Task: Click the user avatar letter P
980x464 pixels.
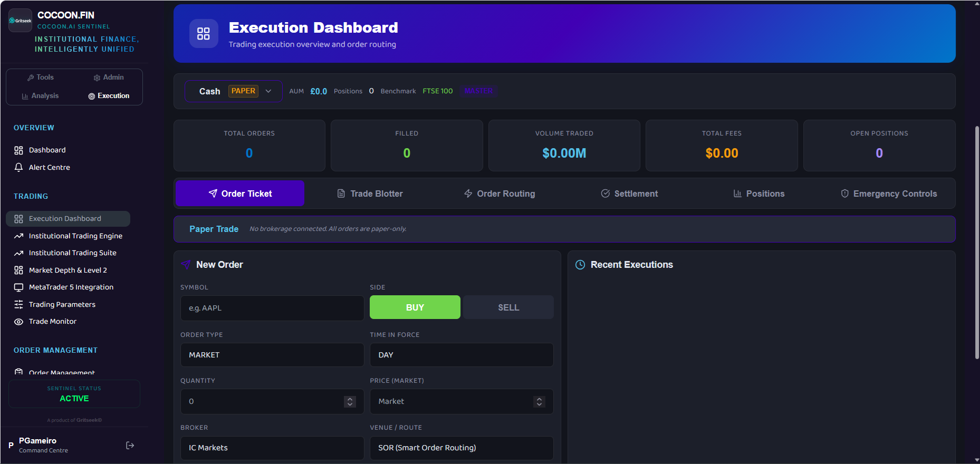Action: click(x=11, y=446)
